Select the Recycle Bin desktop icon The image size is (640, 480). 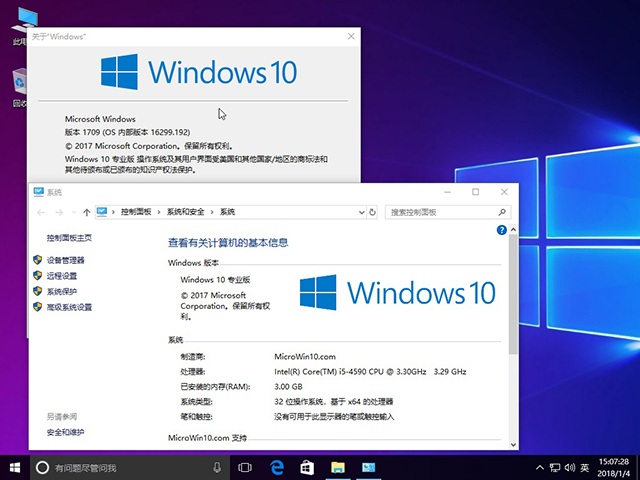point(20,87)
